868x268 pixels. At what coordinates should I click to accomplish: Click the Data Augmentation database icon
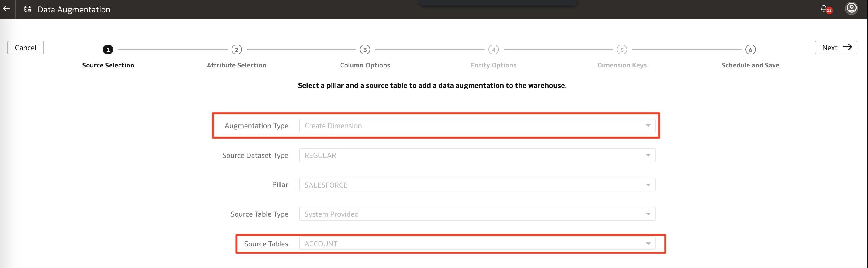28,9
